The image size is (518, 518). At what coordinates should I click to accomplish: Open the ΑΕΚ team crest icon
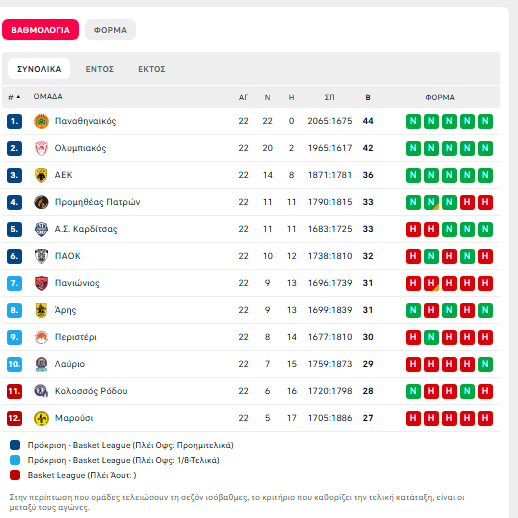[x=41, y=175]
